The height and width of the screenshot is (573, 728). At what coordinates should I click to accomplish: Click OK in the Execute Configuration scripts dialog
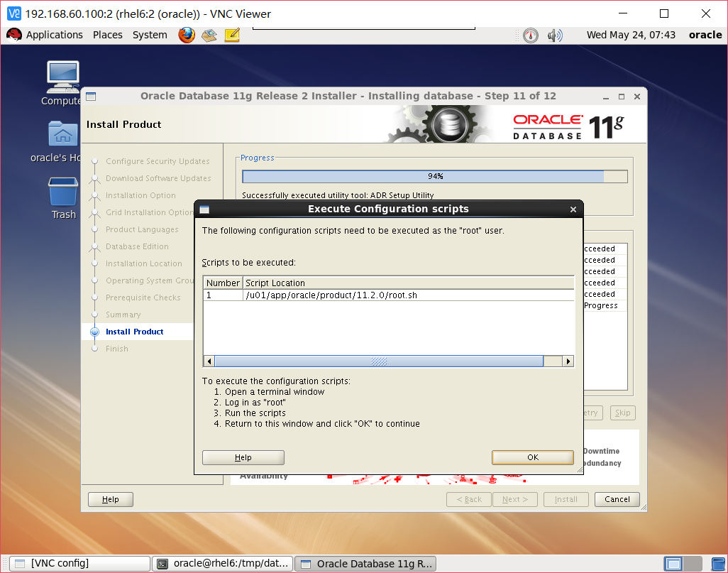point(532,457)
